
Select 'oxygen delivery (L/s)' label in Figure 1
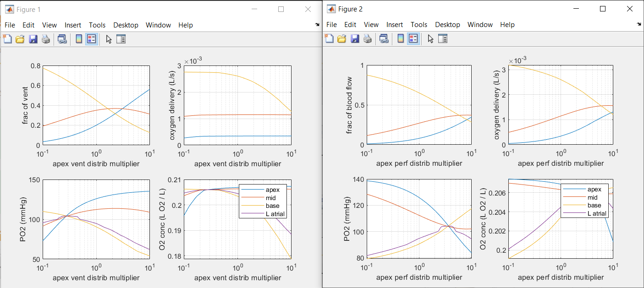click(173, 105)
